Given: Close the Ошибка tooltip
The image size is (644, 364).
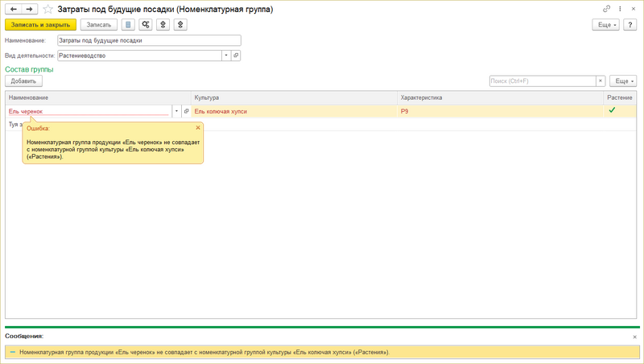Looking at the screenshot, I should coord(198,128).
